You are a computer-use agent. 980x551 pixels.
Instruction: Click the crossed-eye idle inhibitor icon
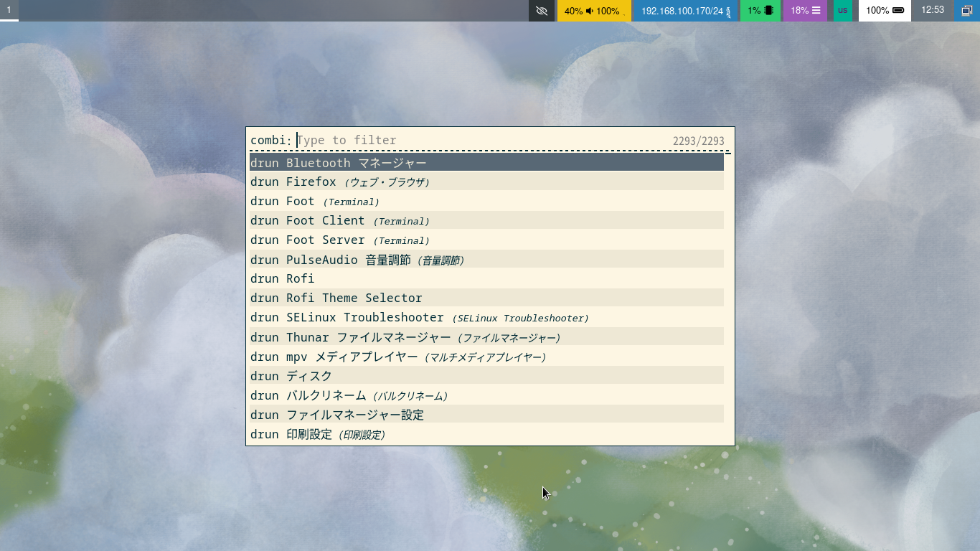point(542,11)
